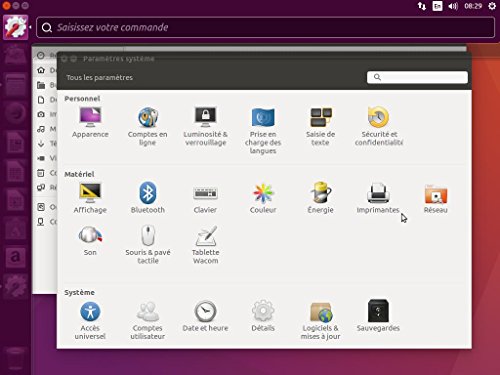This screenshot has width=500, height=375.
Task: Open Son sound settings
Action: 90,241
